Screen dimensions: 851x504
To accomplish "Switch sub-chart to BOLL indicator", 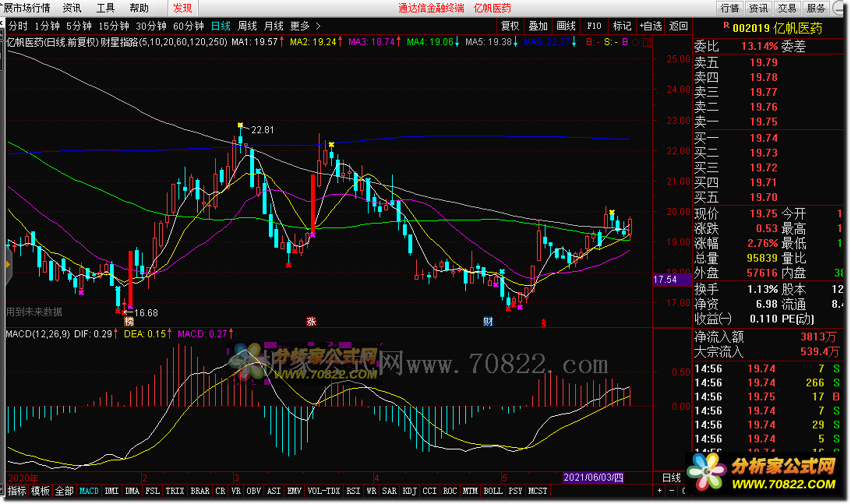I will coord(493,491).
